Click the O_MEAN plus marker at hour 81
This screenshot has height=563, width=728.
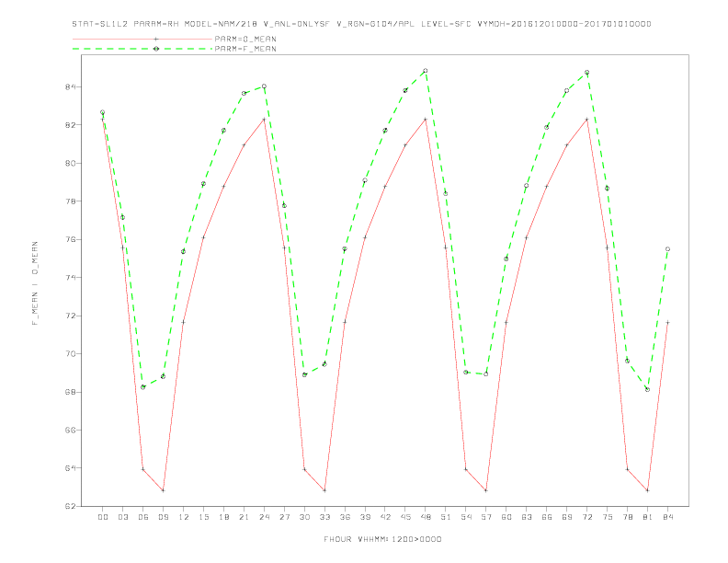point(648,490)
